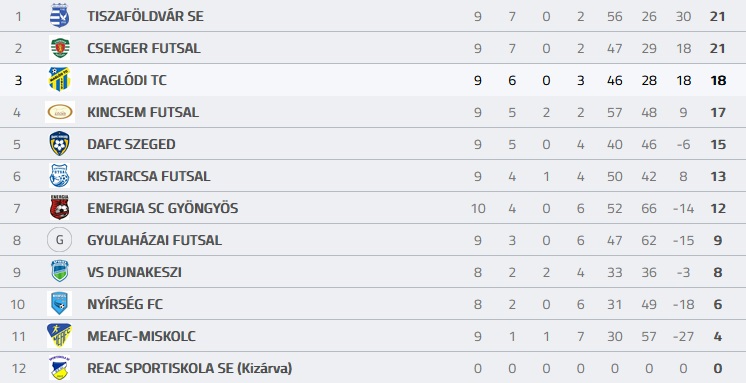The width and height of the screenshot is (746, 383).
Task: Click the Kistarcsa Futsal team logo
Action: tap(59, 176)
